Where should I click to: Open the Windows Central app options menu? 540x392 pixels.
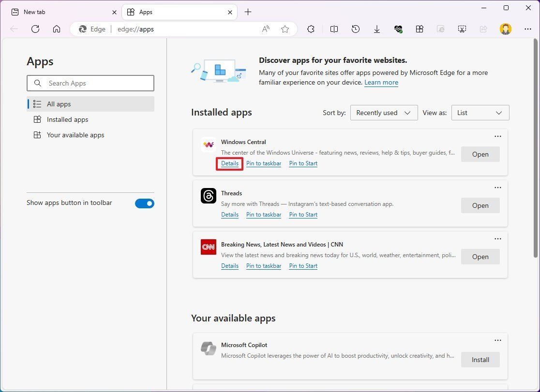click(x=498, y=136)
